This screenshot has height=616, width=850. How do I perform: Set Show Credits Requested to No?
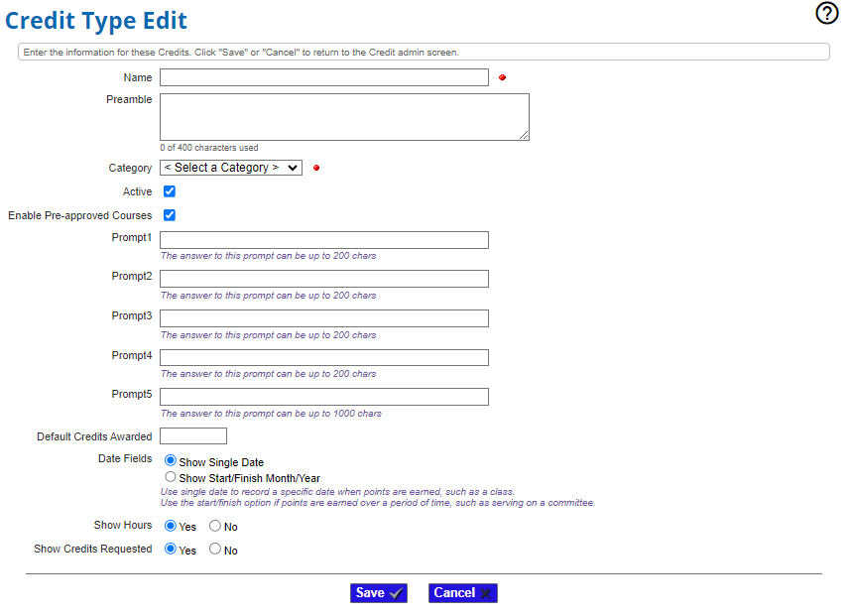coord(215,550)
